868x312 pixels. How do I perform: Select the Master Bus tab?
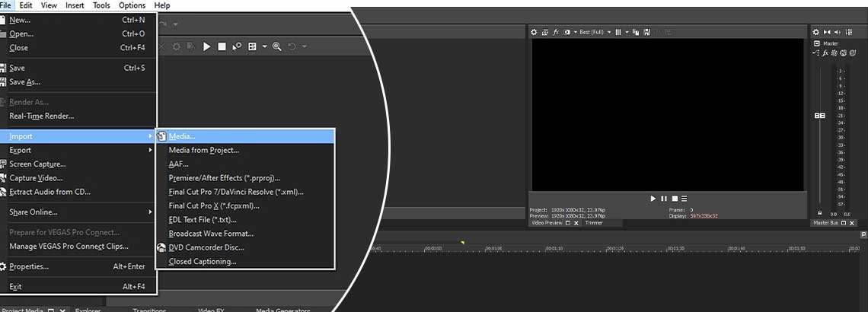point(825,223)
